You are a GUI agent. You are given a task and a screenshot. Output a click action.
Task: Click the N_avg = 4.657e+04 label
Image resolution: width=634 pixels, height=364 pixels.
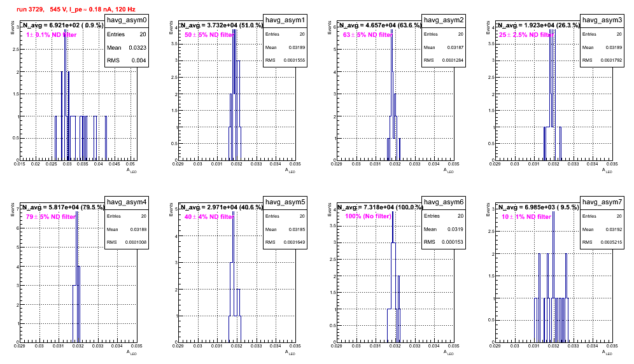click(x=380, y=25)
